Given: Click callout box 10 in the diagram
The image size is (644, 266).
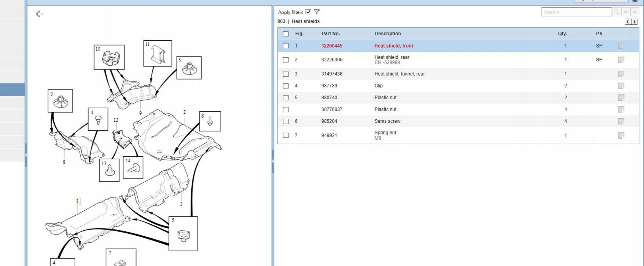Looking at the screenshot, I should 109,57.
